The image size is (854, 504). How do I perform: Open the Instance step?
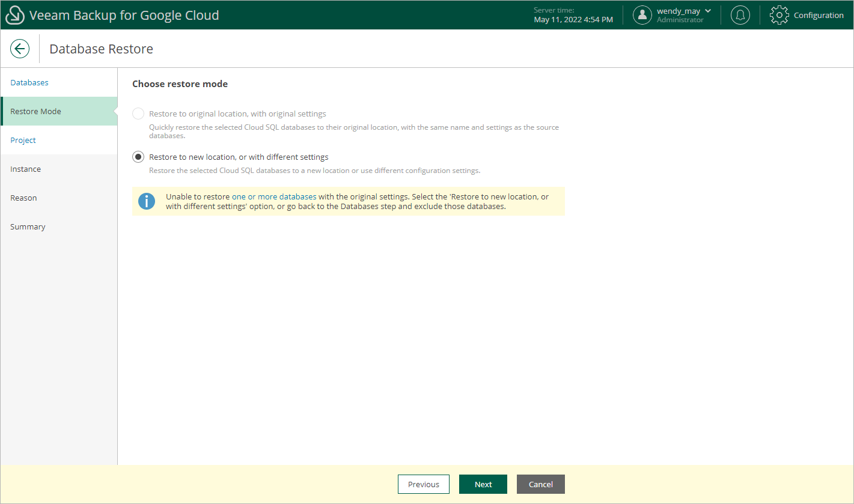(x=59, y=169)
